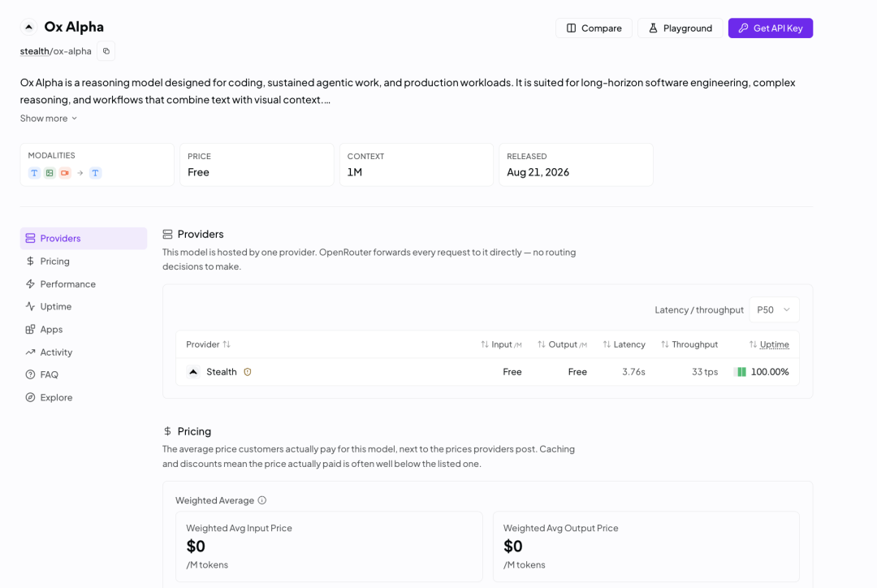The height and width of the screenshot is (588, 877).
Task: Click the Ox Alpha page title
Action: point(74,27)
